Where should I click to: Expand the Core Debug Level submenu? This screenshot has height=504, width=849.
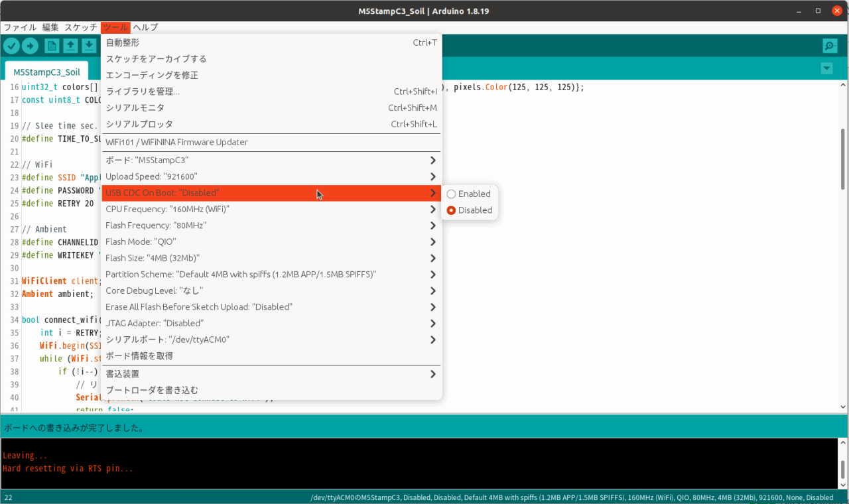click(x=271, y=290)
